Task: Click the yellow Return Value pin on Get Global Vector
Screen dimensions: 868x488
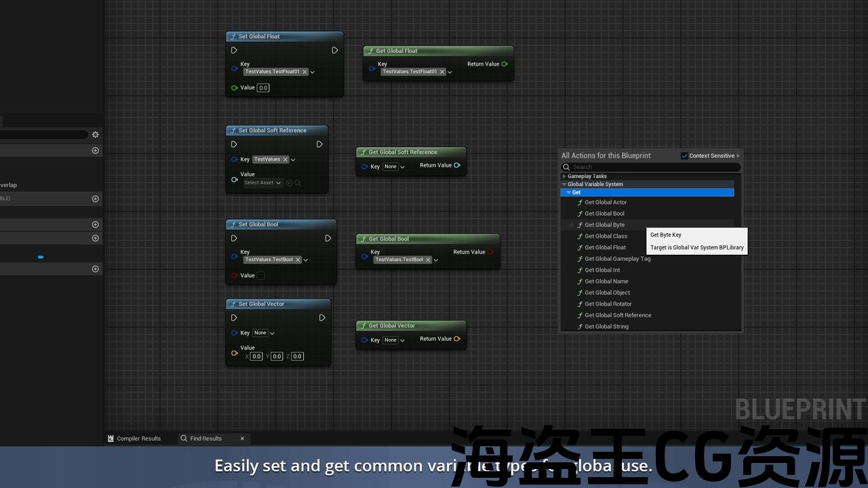Action: (457, 339)
